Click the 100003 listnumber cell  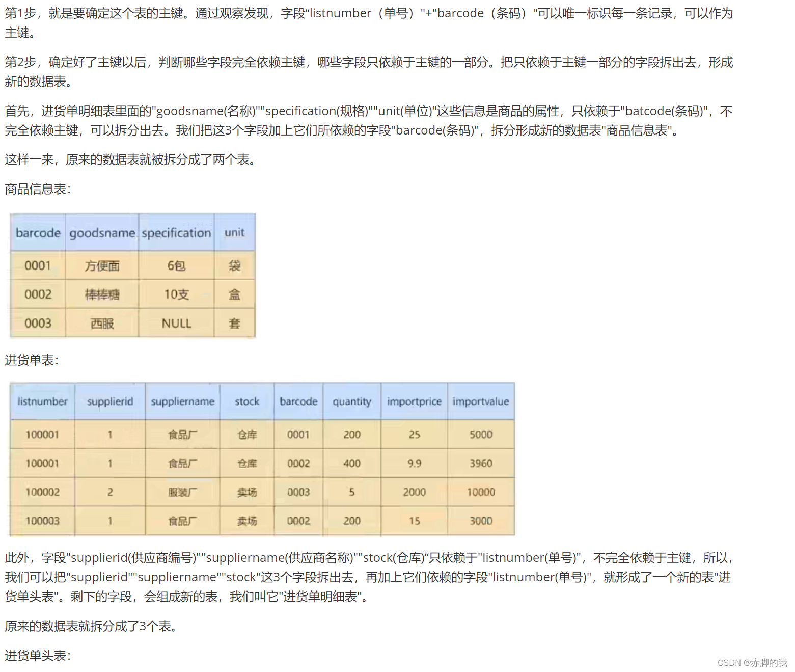(42, 521)
